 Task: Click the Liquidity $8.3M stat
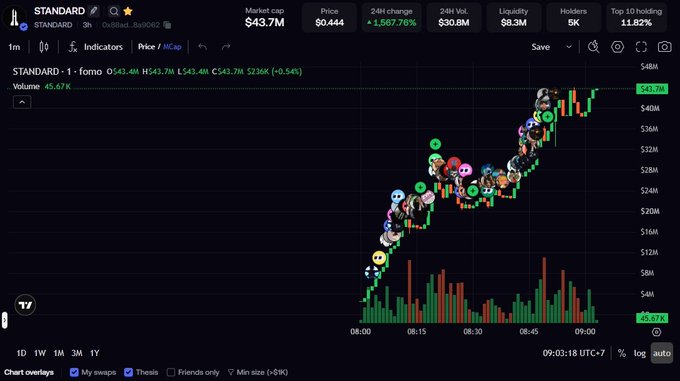(x=513, y=17)
